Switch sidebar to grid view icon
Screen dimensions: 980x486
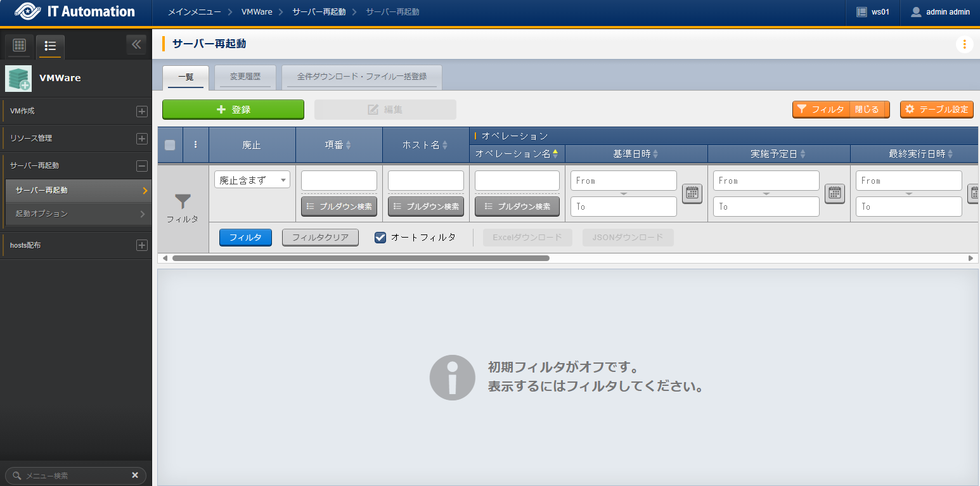point(19,46)
